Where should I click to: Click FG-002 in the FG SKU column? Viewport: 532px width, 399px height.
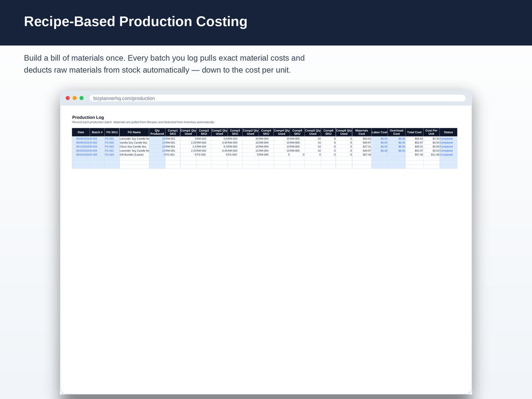click(112, 143)
